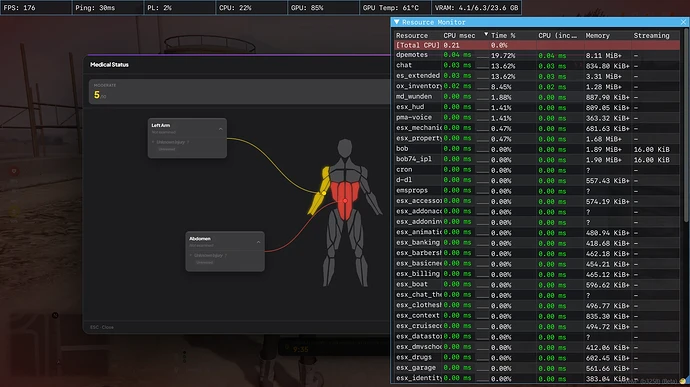Select the ox_inventory resource row
Screen dimensions: 690x387
coord(537,86)
